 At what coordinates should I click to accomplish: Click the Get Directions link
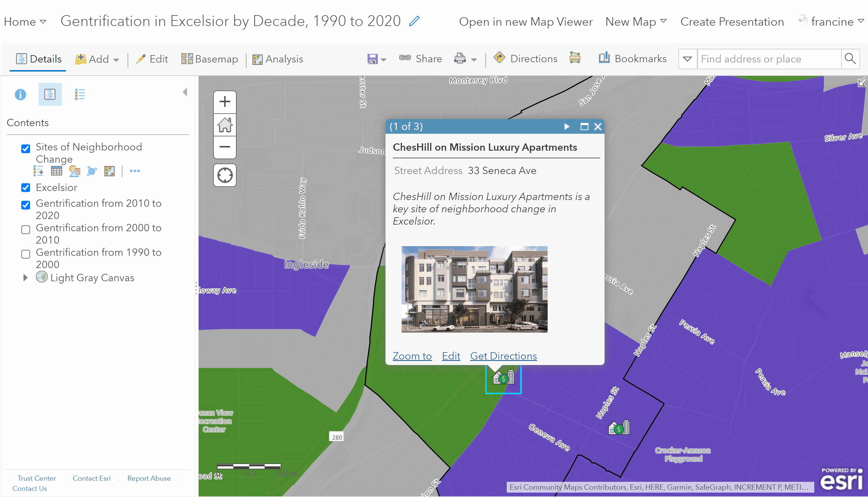click(503, 356)
